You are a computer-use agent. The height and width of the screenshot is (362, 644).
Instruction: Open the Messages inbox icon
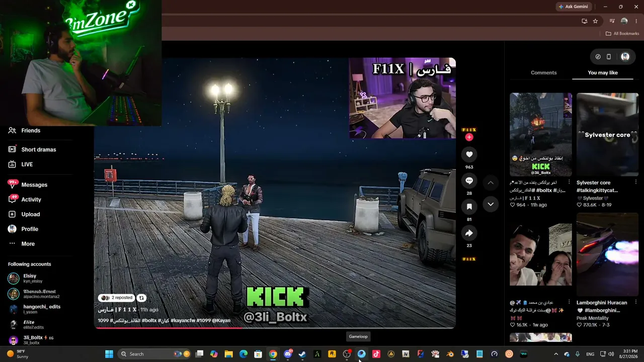(x=12, y=185)
